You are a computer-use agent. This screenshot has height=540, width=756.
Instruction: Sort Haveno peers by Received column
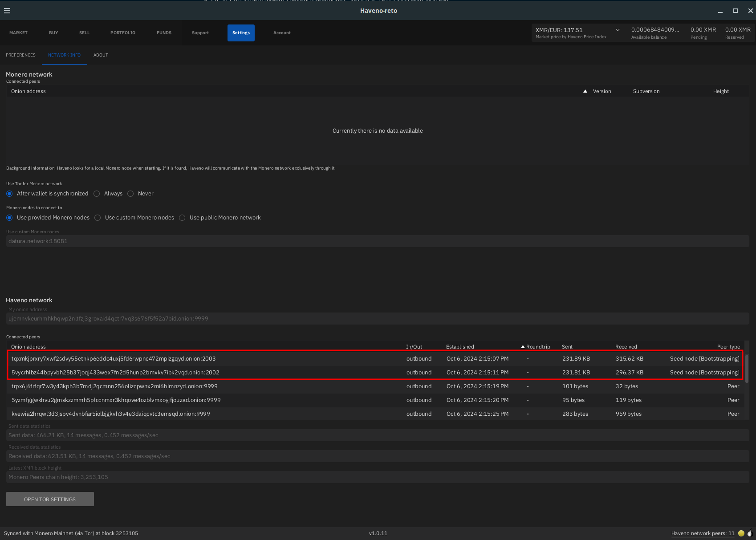(626, 347)
